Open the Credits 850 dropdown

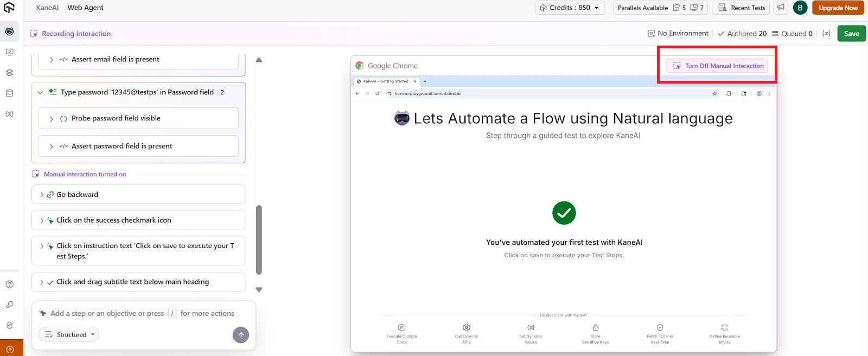click(x=570, y=8)
